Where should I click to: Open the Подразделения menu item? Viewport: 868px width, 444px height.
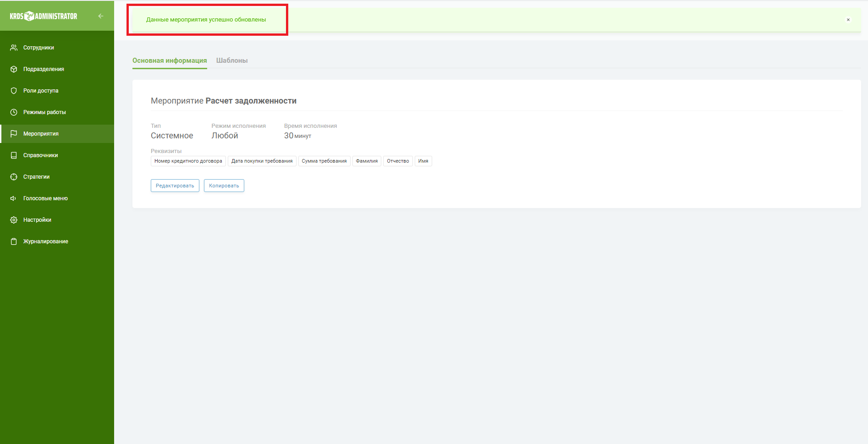click(57, 69)
